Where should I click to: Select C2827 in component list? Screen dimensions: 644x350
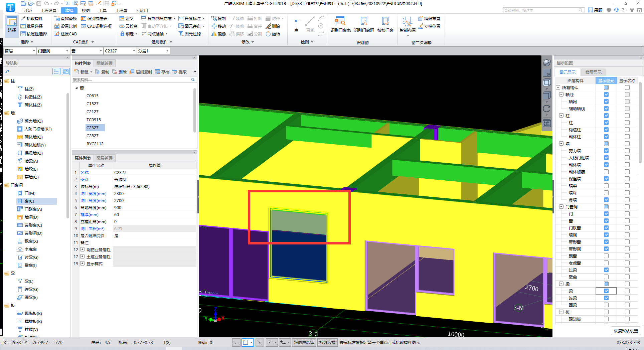click(93, 136)
